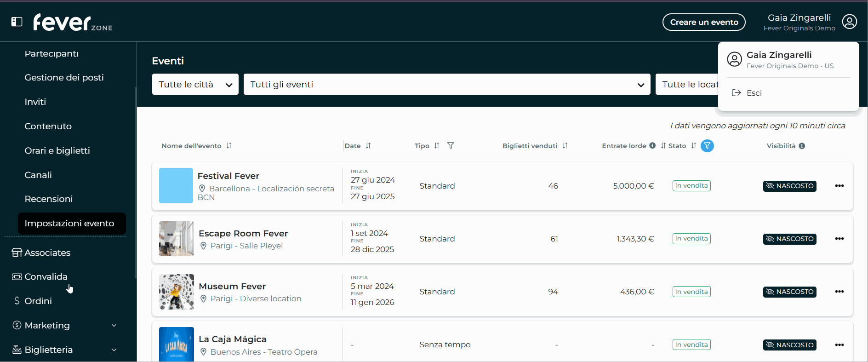Click the Ordini dollar icon

(17, 301)
